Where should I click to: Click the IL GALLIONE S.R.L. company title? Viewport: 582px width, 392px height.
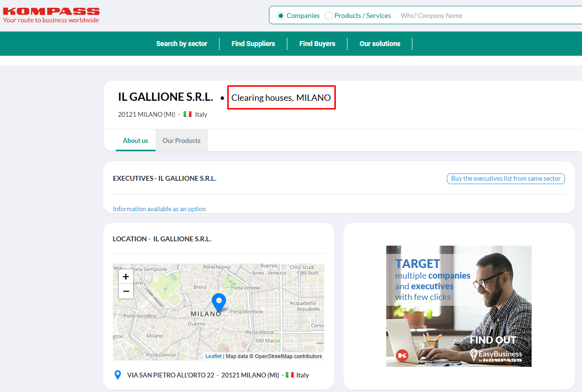click(x=166, y=97)
